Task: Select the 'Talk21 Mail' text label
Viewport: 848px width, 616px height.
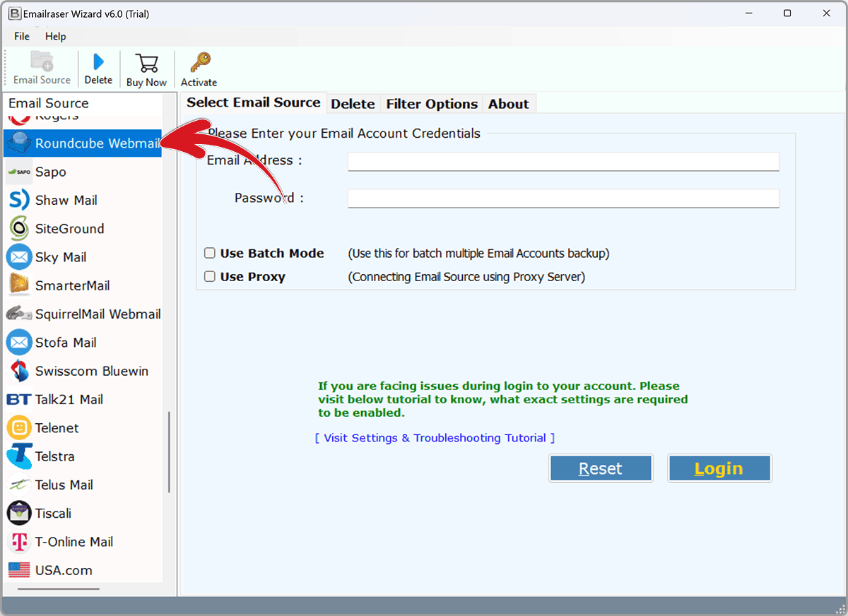Action: pyautogui.click(x=69, y=400)
